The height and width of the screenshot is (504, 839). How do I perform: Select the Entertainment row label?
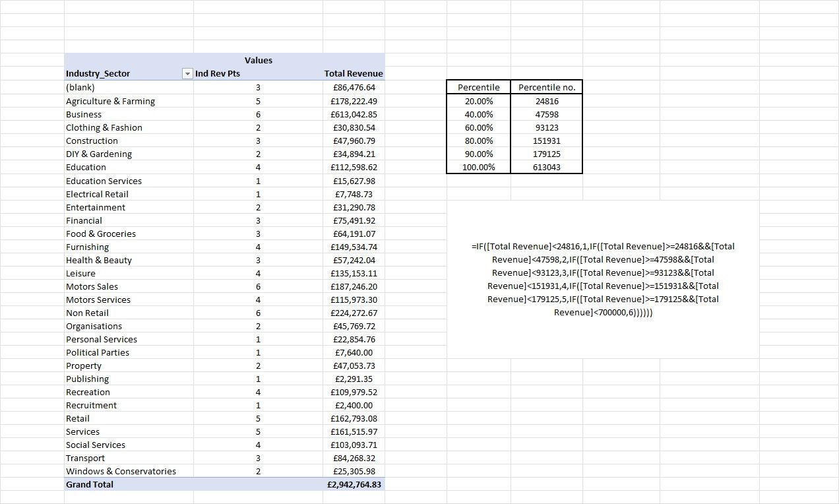pos(129,207)
